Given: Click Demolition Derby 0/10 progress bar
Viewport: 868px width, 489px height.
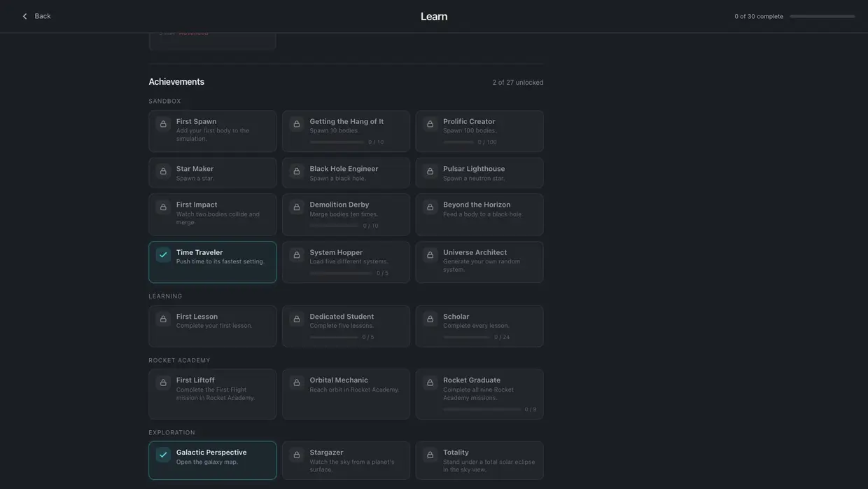Looking at the screenshot, I should coord(334,226).
